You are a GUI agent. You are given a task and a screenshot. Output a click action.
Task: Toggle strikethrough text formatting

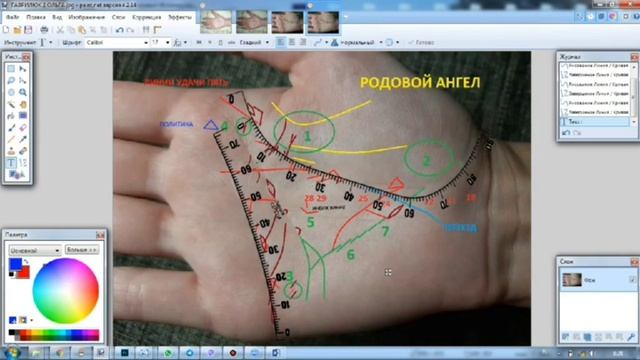click(231, 42)
